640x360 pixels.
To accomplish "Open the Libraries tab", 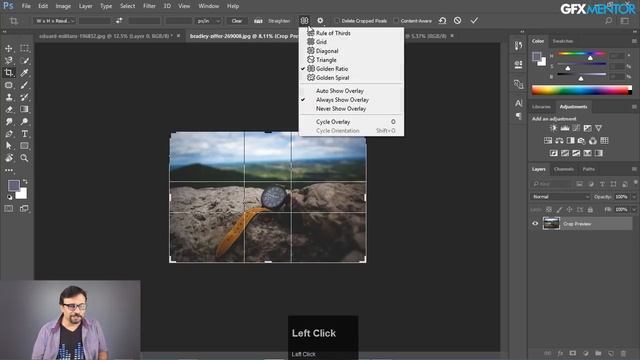I will 541,107.
